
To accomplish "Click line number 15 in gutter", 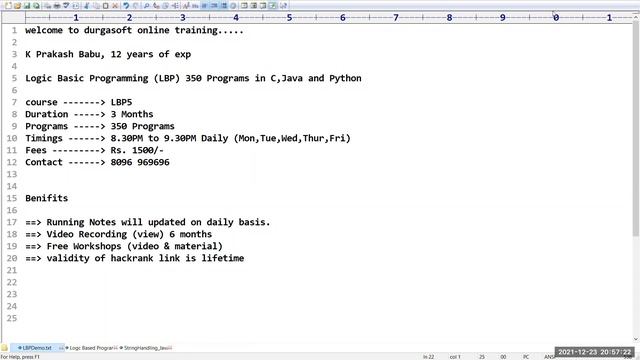I will (11, 198).
